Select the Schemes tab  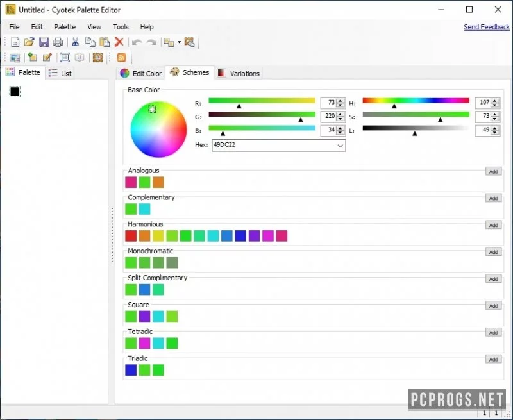coord(189,72)
